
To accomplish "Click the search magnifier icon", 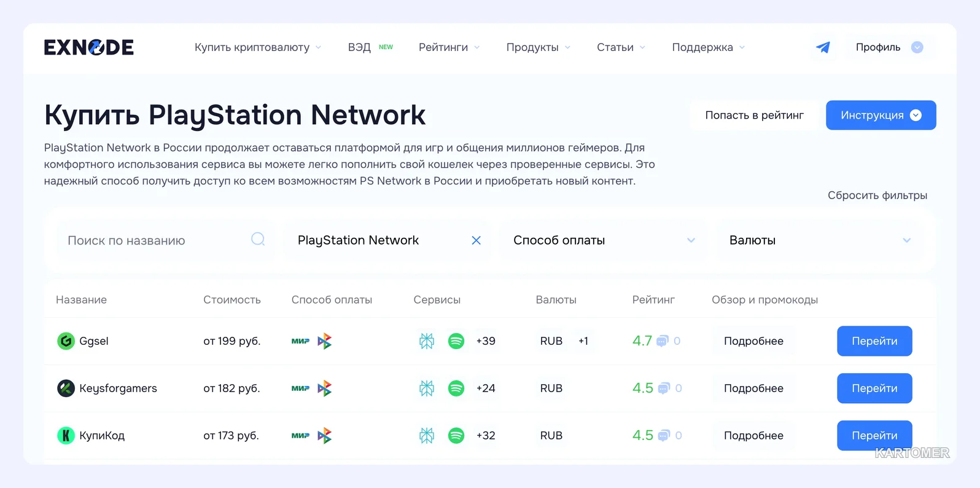I will (x=258, y=239).
